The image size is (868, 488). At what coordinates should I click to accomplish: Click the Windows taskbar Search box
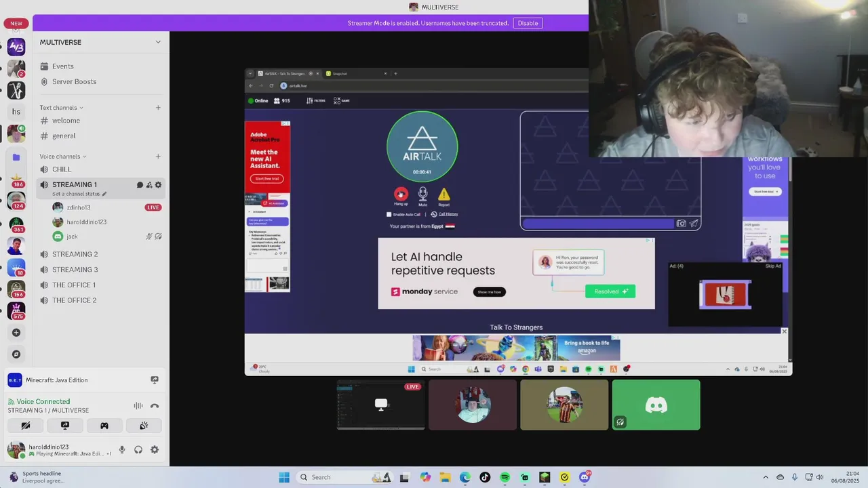click(345, 477)
